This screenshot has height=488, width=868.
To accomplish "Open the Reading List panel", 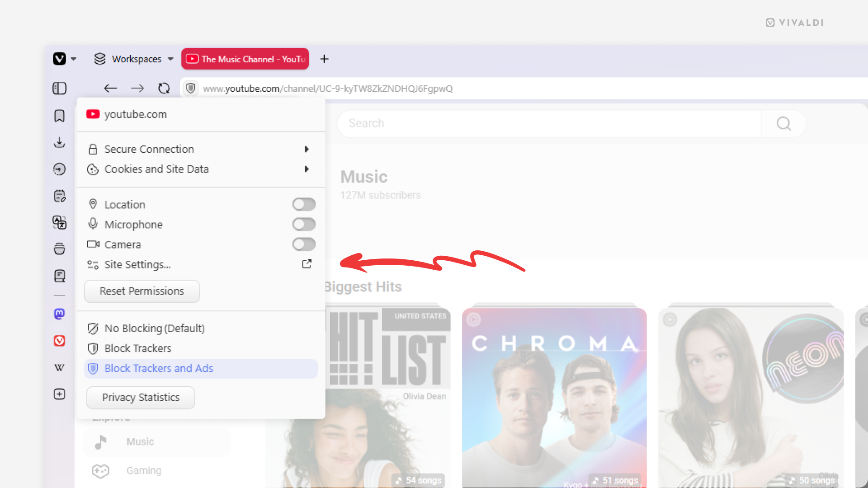I will 60,276.
